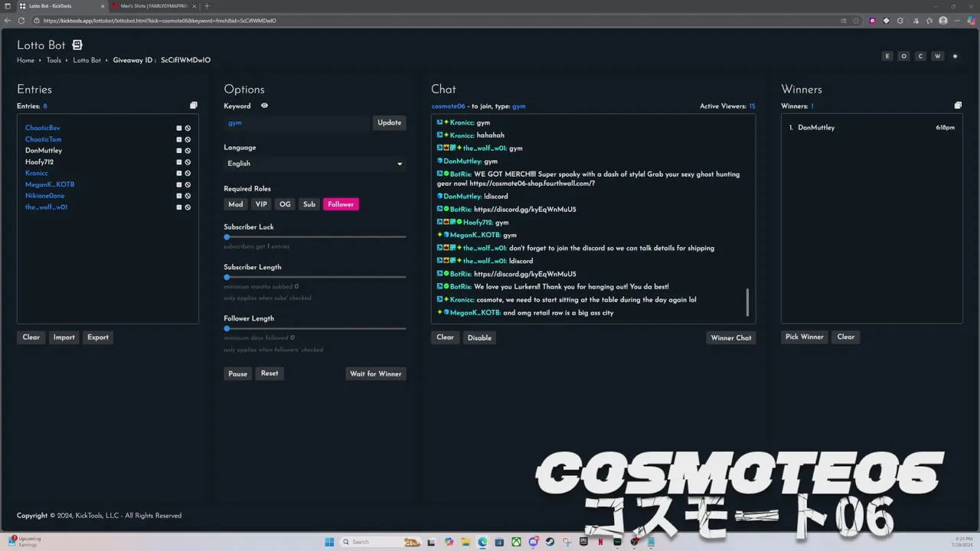Toggle the W panel button
The image size is (980, 551).
click(937, 56)
